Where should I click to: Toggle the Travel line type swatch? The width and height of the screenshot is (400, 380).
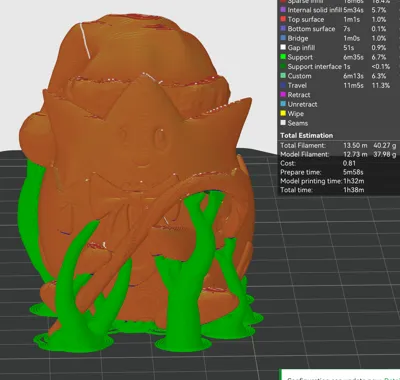click(283, 85)
